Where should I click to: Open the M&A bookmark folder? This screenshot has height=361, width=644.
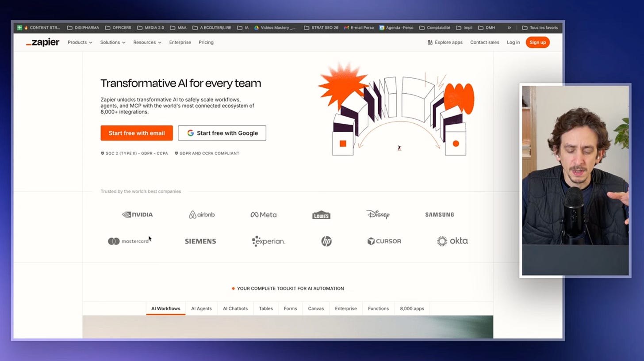[x=178, y=27]
